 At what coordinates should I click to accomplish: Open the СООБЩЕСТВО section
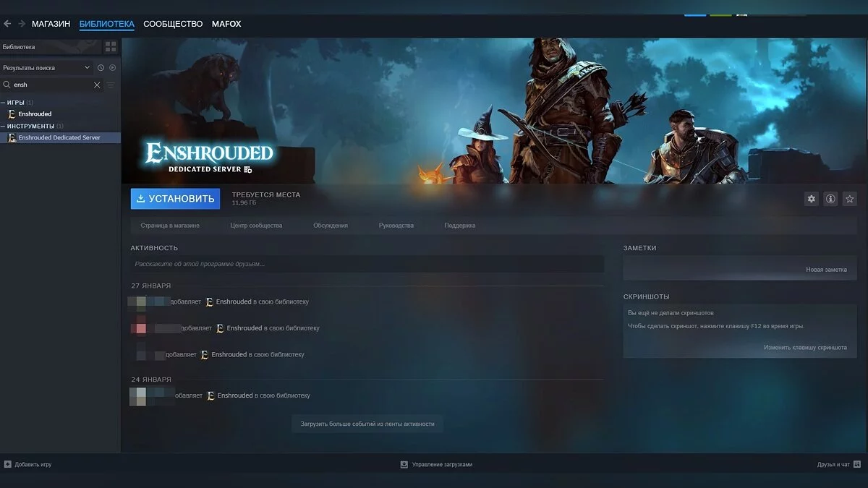point(173,24)
